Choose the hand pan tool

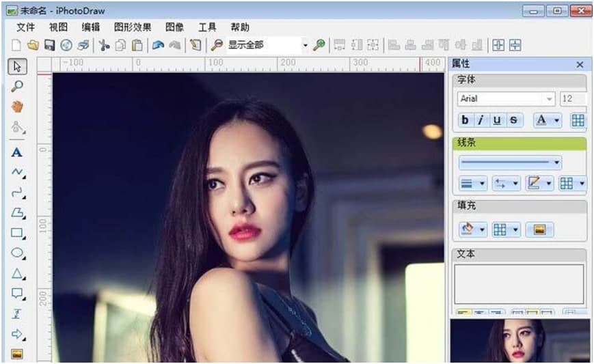(x=17, y=107)
